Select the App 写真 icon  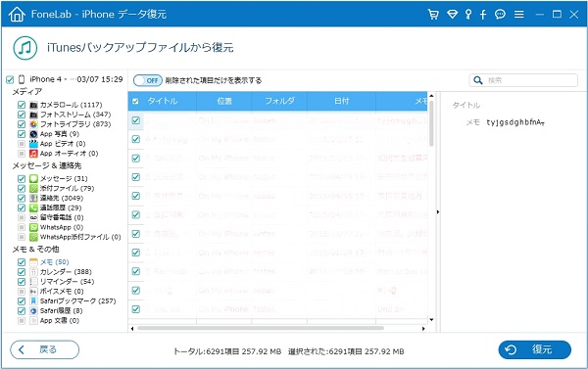point(33,134)
